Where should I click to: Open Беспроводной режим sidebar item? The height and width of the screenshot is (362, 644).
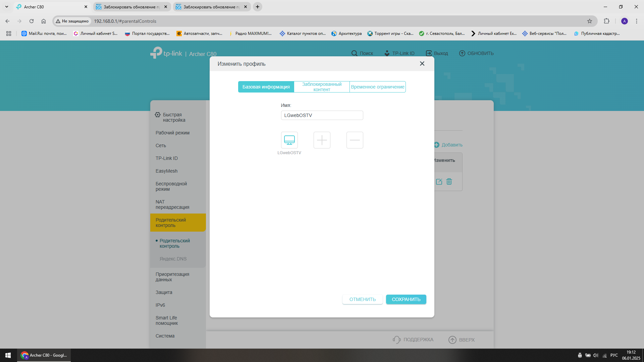(171, 186)
